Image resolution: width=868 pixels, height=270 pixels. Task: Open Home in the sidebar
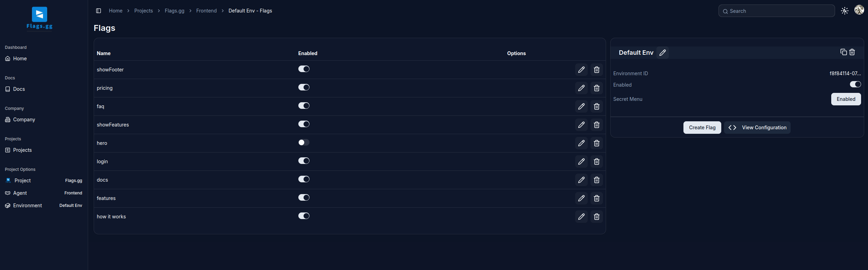click(x=43, y=59)
